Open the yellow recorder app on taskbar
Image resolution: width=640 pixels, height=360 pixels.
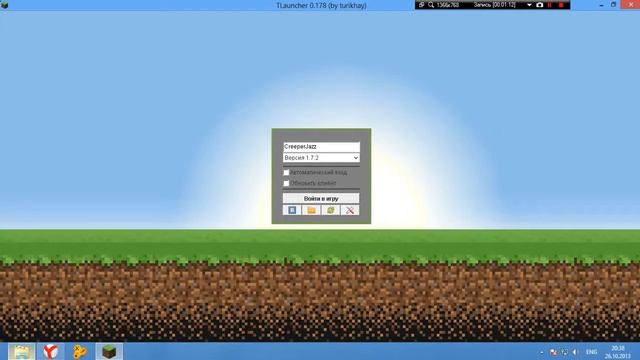(80, 351)
